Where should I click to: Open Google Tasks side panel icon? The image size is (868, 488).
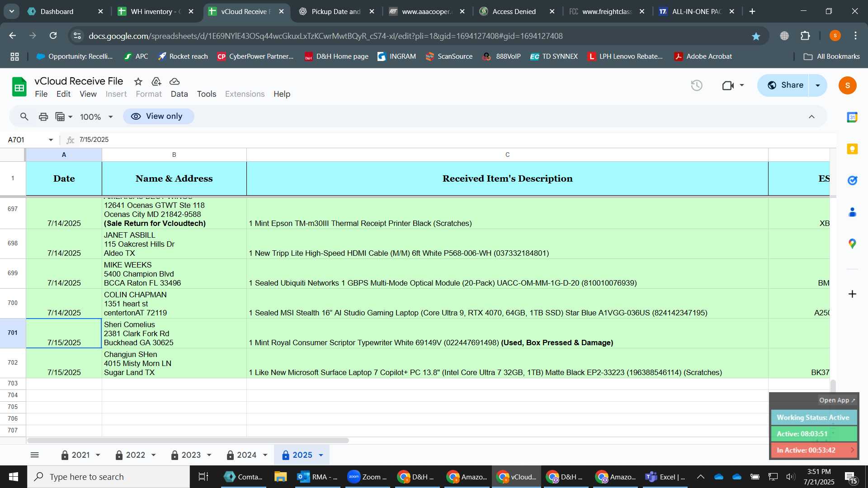[852, 181]
